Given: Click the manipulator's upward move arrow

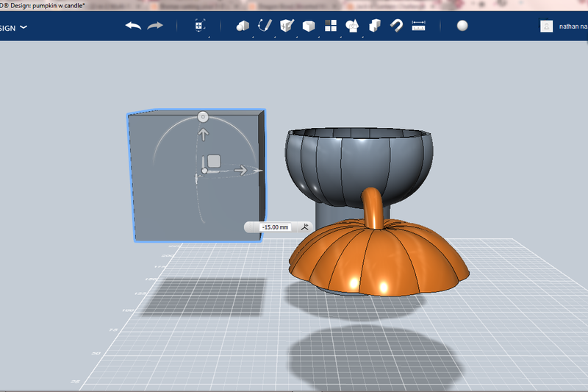Looking at the screenshot, I should (x=204, y=135).
